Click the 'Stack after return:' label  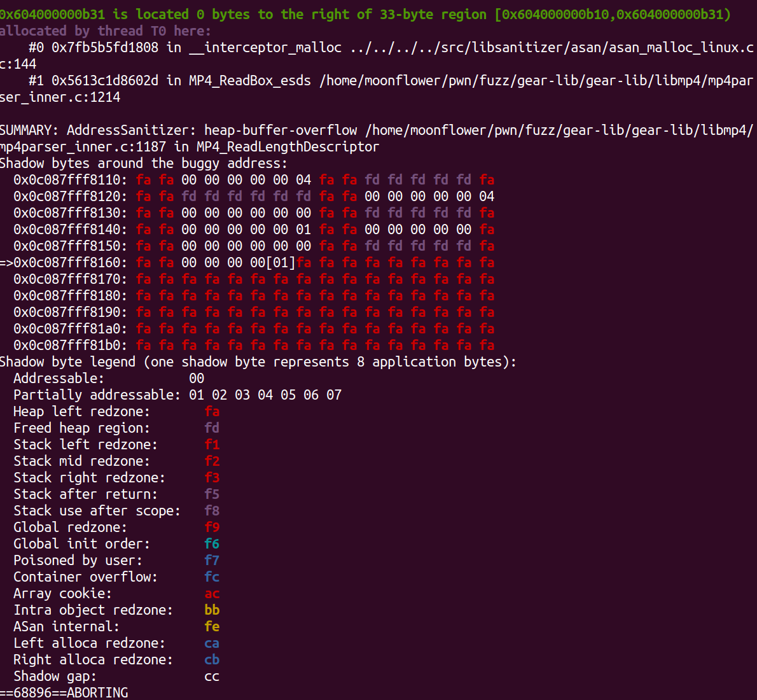pyautogui.click(x=85, y=494)
